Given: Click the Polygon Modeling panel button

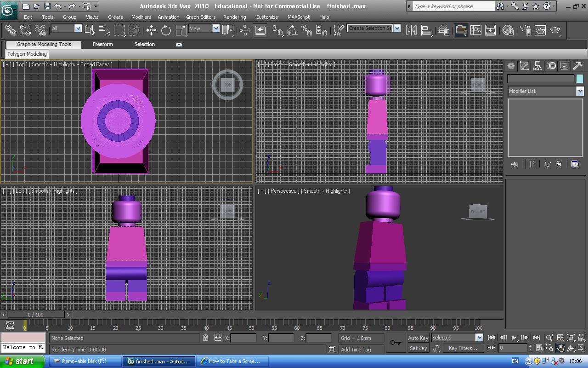Looking at the screenshot, I should click(x=27, y=54).
